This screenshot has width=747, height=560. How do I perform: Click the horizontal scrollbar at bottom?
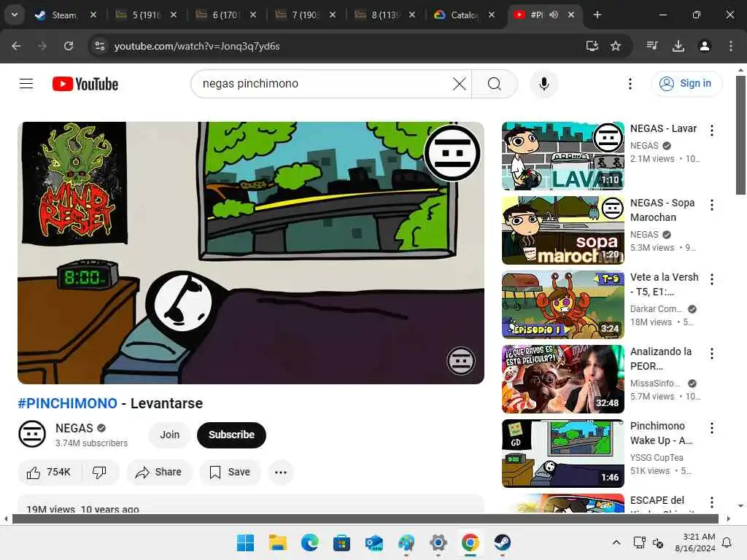pyautogui.click(x=365, y=518)
